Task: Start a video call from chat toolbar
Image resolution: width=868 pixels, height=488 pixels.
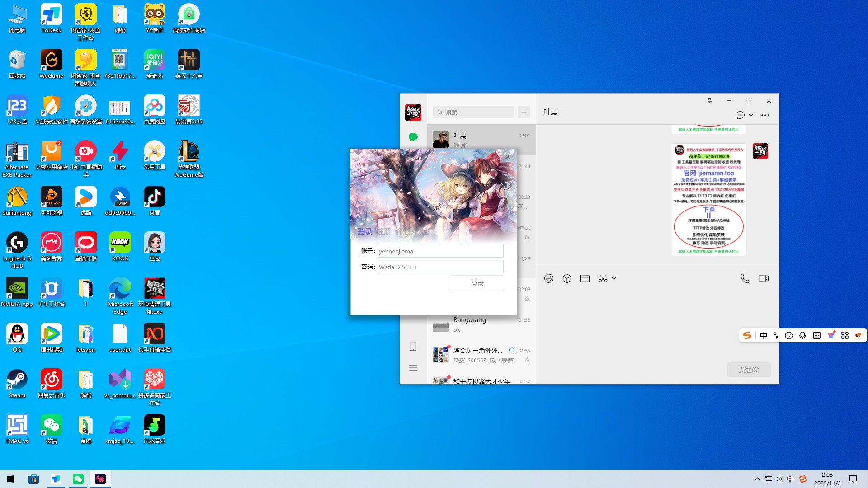Action: [763, 278]
